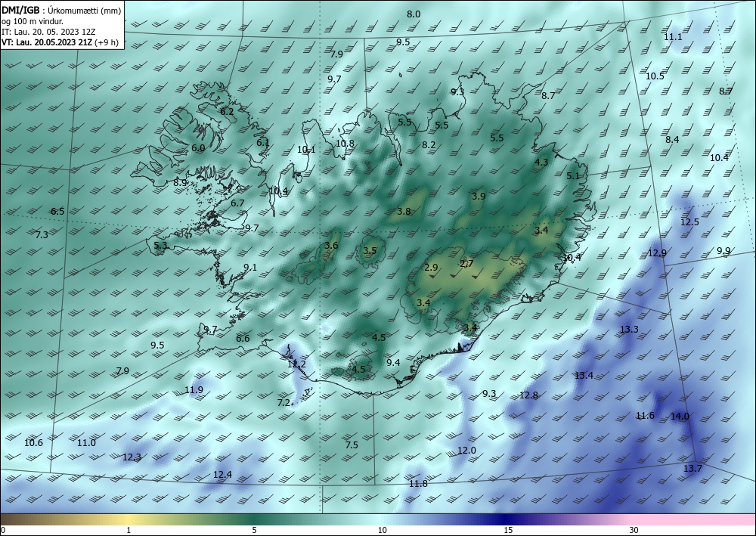Click the 8.4 value on the map
Image resolution: width=756 pixels, height=536 pixels.
(x=672, y=139)
